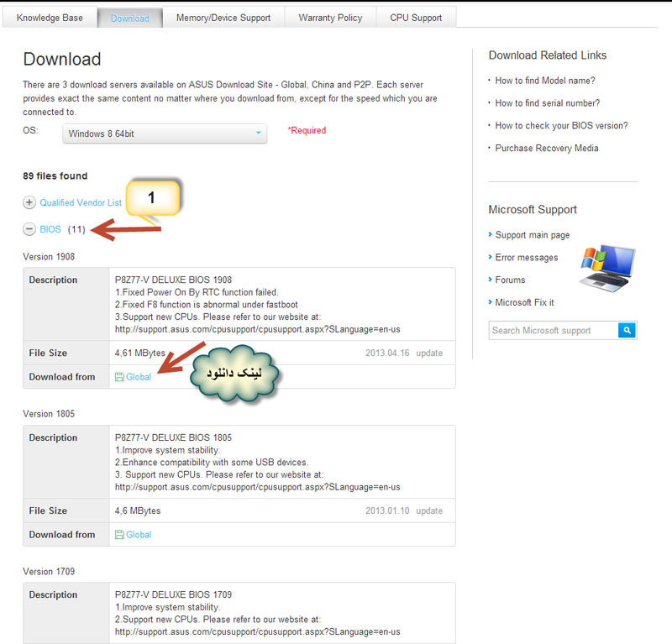Click the Version 1908 heading text
Image resolution: width=672 pixels, height=644 pixels.
[x=49, y=257]
